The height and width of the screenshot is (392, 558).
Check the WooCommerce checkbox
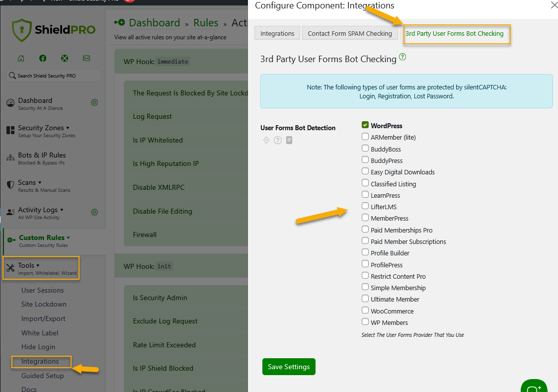pyautogui.click(x=365, y=310)
